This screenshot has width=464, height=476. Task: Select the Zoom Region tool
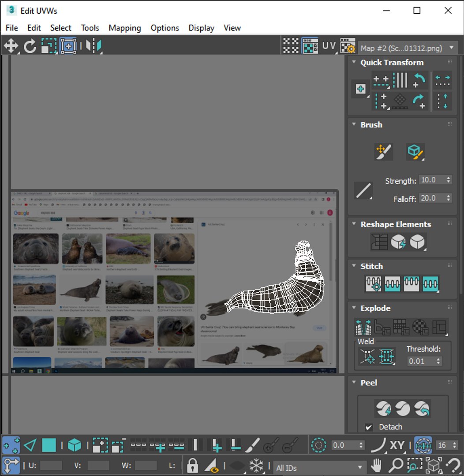coord(415,465)
